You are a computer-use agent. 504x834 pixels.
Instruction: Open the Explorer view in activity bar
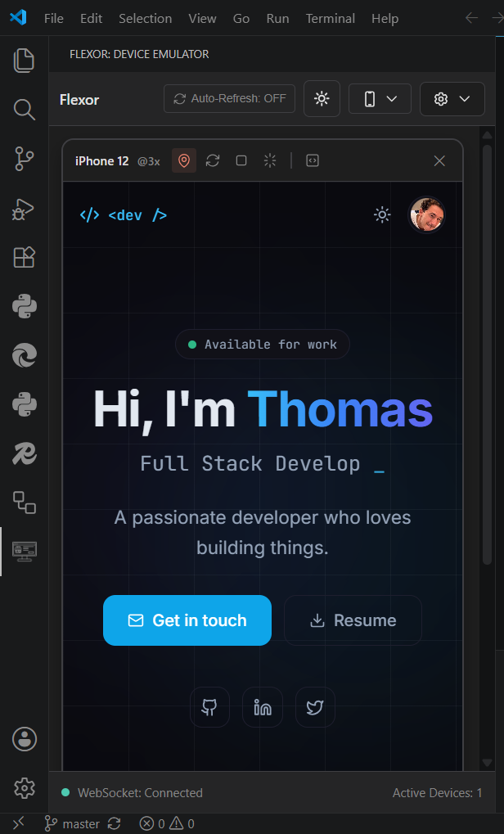(24, 60)
